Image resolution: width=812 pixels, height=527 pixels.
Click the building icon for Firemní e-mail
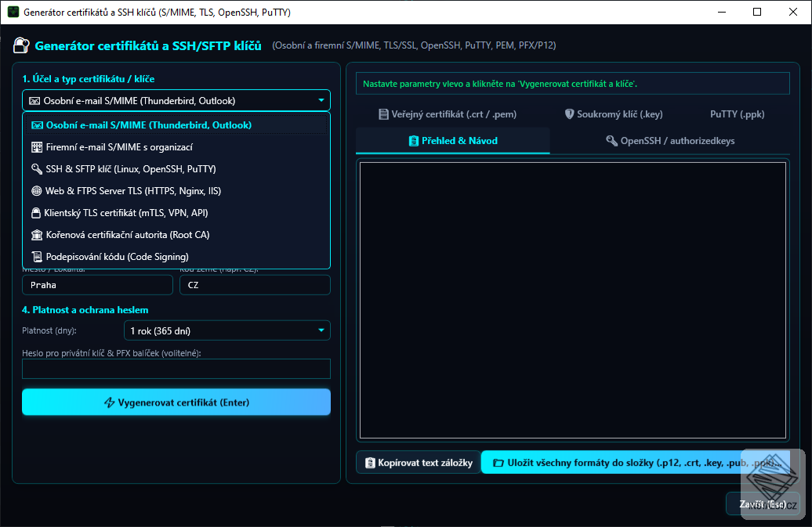[37, 147]
